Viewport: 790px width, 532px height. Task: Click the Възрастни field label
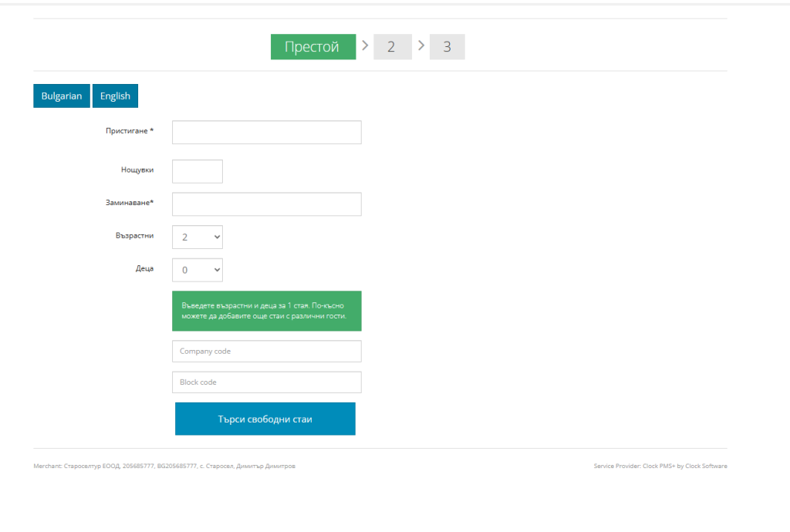[134, 236]
